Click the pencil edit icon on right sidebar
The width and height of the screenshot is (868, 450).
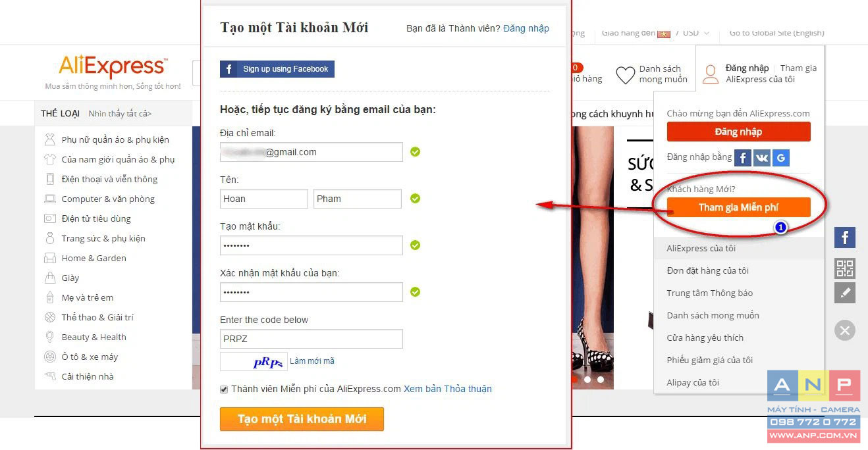pos(845,293)
